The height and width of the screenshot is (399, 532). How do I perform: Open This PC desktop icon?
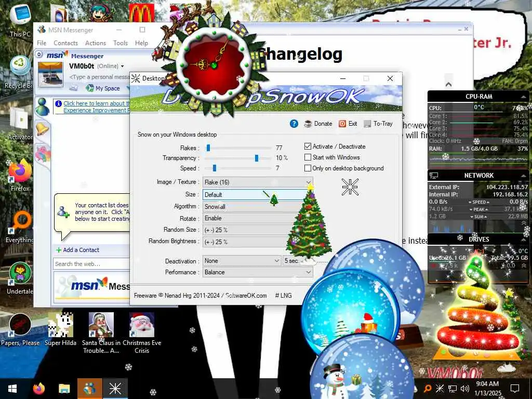pos(20,21)
